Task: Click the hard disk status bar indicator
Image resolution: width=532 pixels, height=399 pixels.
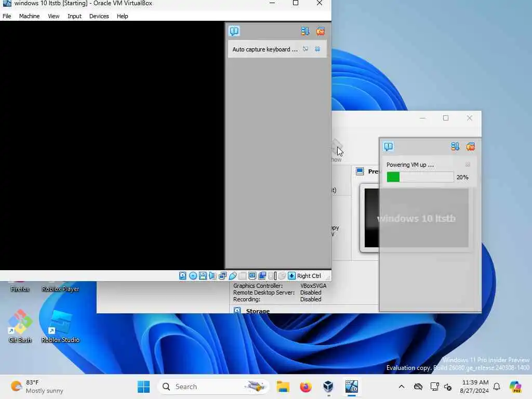Action: [182, 276]
